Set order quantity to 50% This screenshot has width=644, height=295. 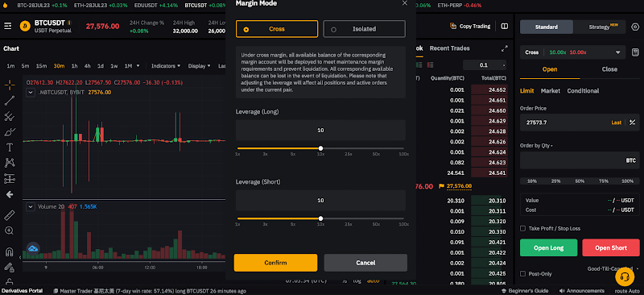coord(580,181)
